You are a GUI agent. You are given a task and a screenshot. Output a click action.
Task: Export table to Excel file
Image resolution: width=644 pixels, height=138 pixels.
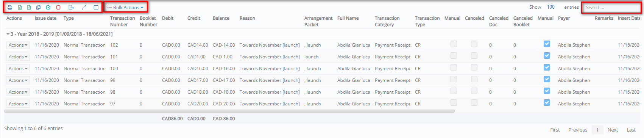click(20, 7)
